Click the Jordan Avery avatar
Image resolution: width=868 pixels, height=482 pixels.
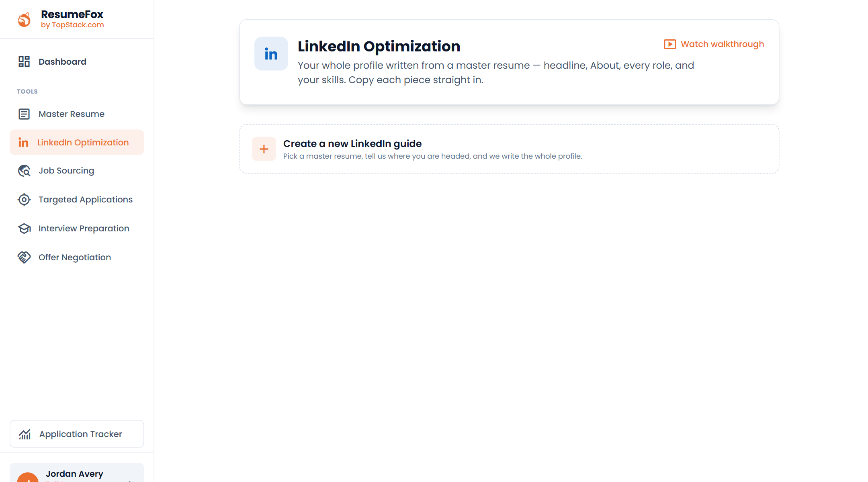28,477
